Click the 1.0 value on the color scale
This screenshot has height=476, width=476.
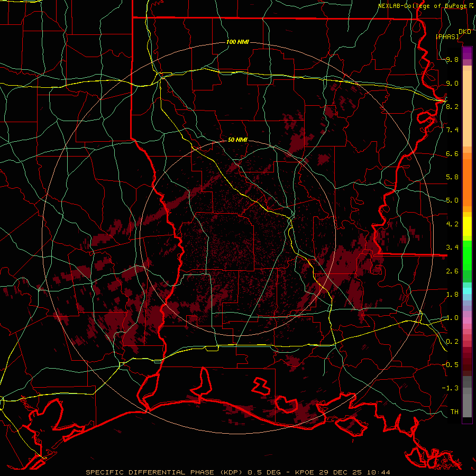(x=452, y=318)
